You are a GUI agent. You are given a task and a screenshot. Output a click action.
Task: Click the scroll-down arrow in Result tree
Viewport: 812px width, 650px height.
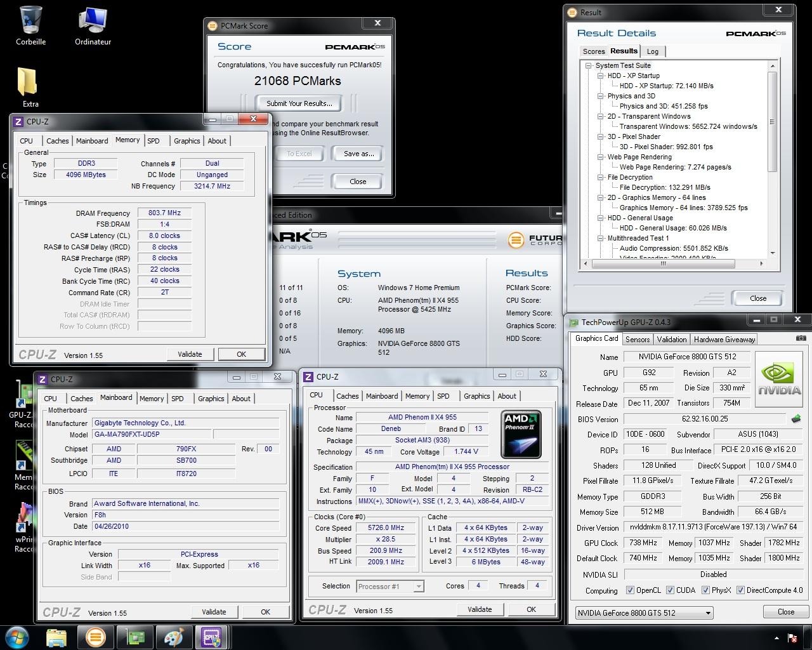(772, 255)
